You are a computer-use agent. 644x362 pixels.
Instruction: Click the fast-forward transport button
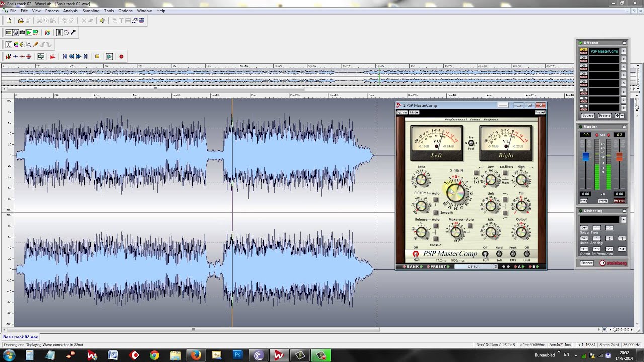(78, 57)
